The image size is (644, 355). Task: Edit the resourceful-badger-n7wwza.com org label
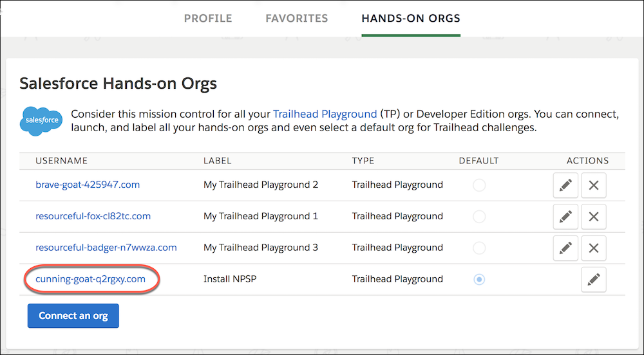(x=565, y=248)
